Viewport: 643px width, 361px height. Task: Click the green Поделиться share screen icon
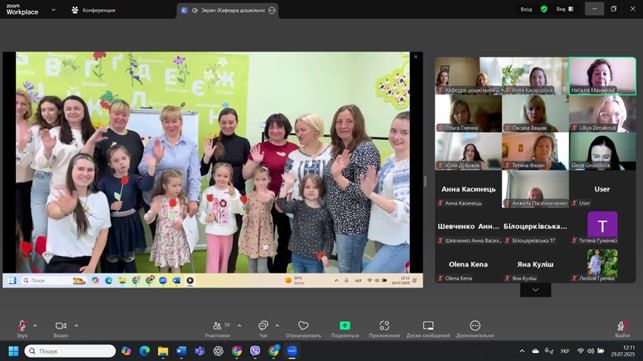click(x=345, y=326)
